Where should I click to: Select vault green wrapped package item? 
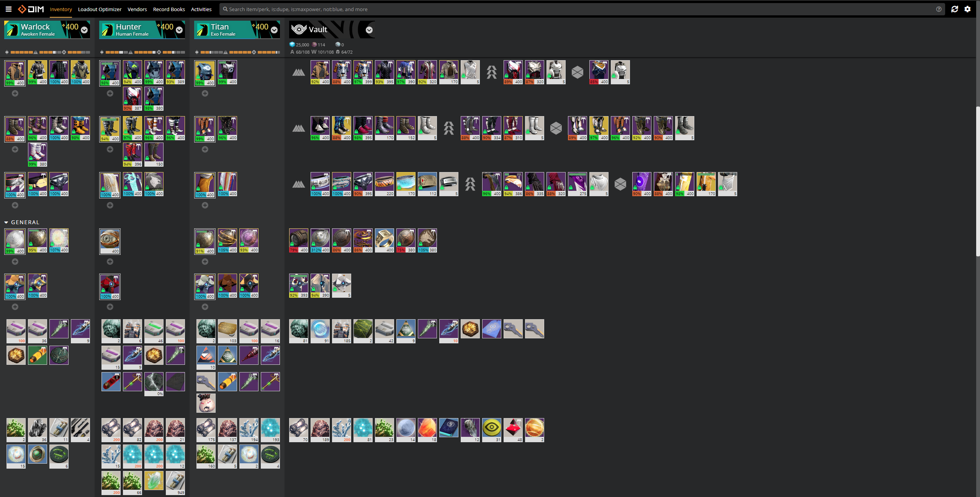(363, 331)
